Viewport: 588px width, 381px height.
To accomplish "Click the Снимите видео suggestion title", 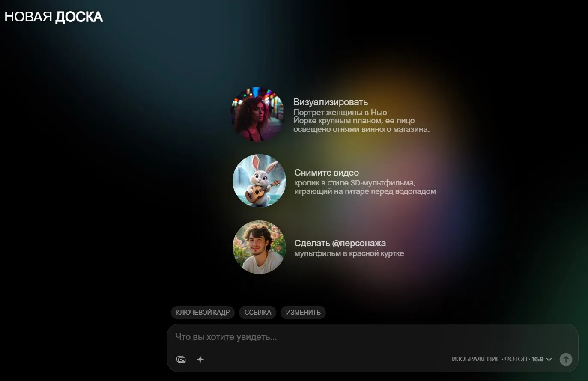I will (x=327, y=173).
